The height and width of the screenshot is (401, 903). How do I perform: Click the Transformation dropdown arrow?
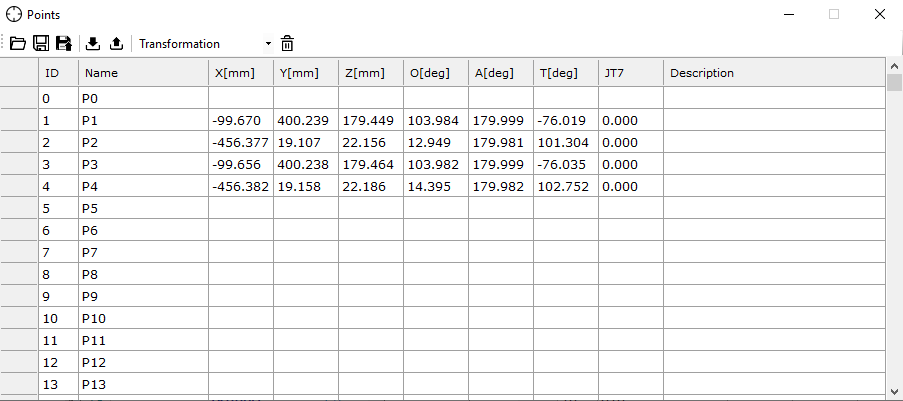[x=268, y=44]
